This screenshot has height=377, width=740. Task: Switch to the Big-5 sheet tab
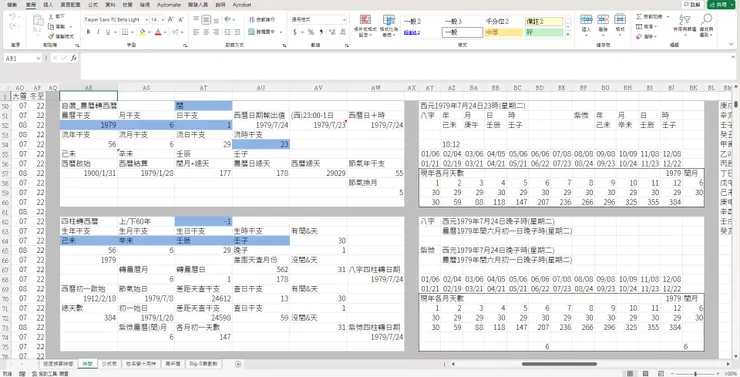[204, 364]
